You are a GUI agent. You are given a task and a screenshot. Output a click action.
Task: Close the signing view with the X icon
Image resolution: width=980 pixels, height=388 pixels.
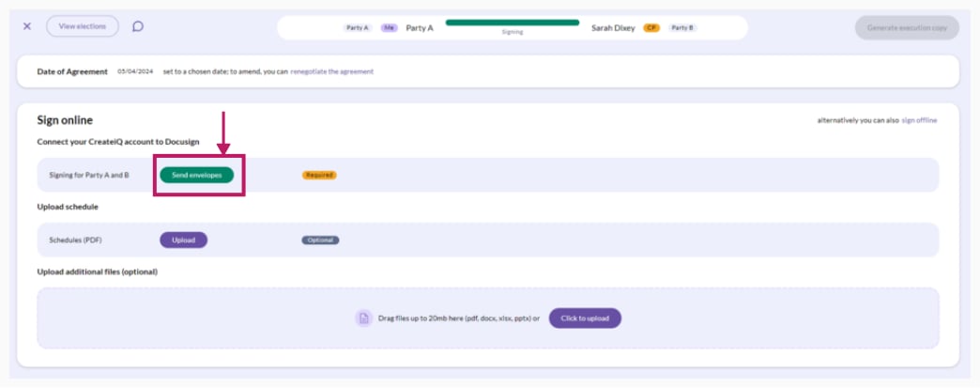[x=27, y=26]
